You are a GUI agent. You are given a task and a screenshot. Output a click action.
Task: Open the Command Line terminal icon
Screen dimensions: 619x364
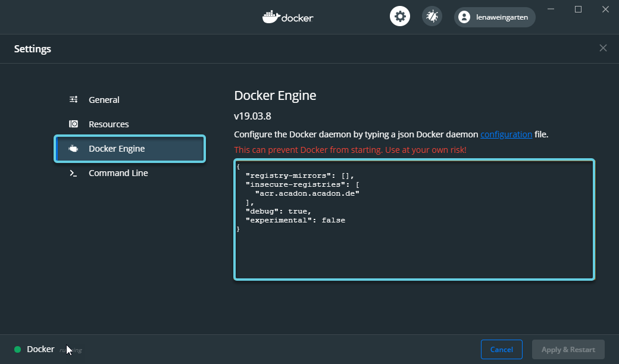(74, 172)
